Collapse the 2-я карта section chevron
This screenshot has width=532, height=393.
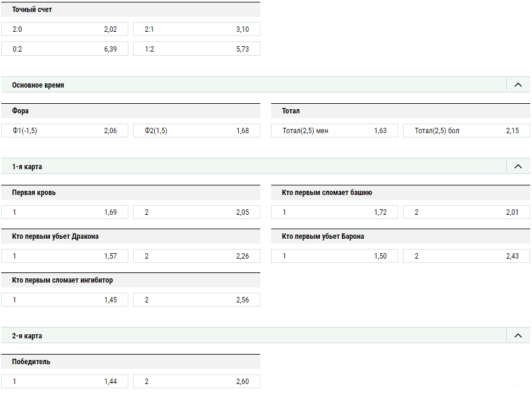pyautogui.click(x=518, y=335)
